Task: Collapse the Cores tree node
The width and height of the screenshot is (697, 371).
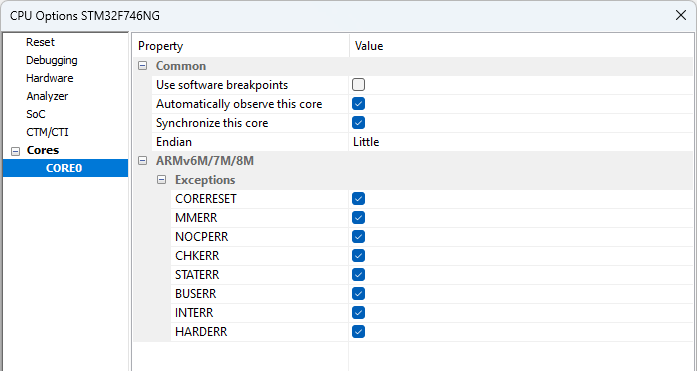Action: pos(16,152)
